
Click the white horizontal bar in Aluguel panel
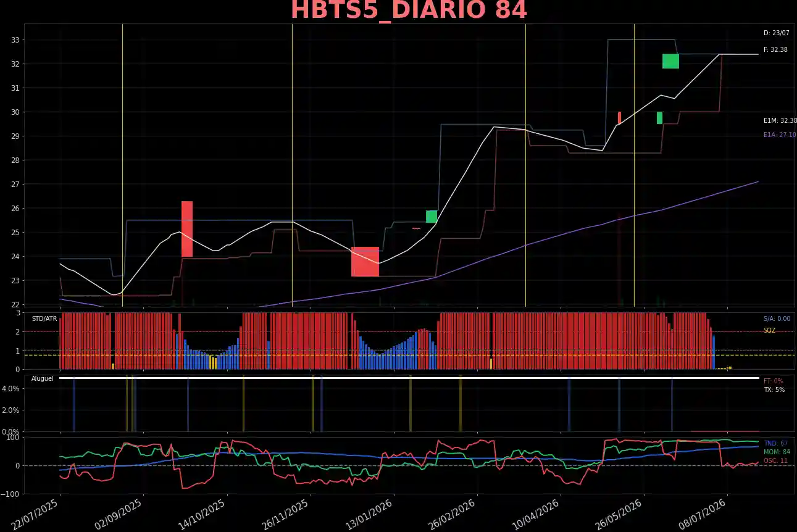point(409,378)
